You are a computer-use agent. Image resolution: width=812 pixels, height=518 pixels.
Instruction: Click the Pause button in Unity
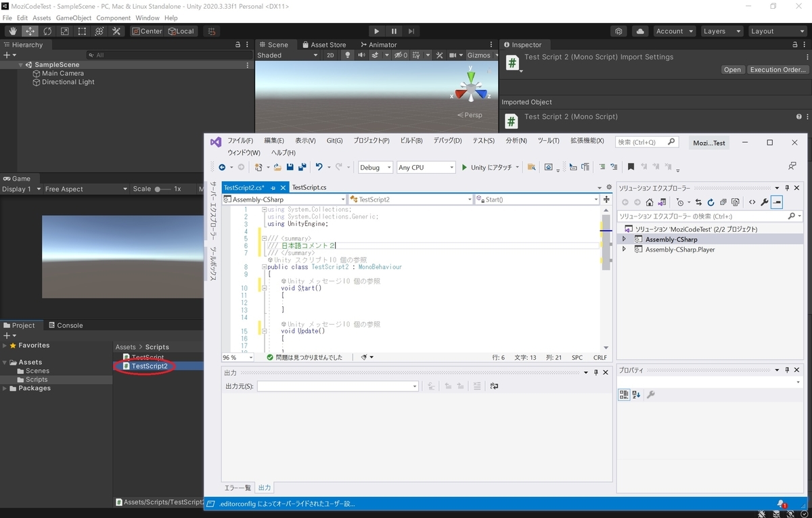[x=394, y=31]
